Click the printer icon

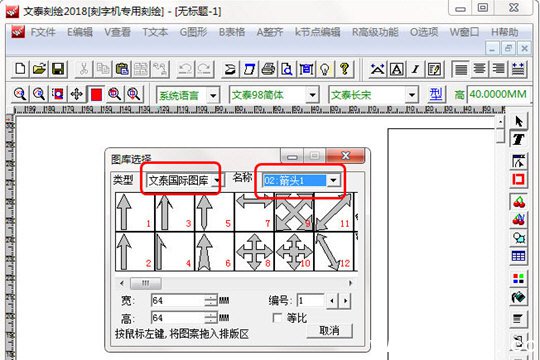[268, 69]
